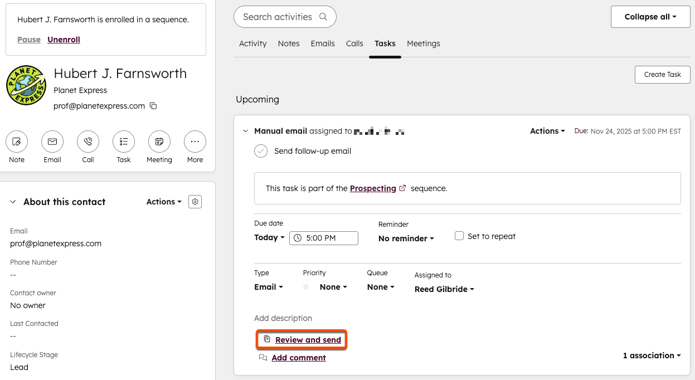Click the Unenroll link
Image resolution: width=695 pixels, height=380 pixels.
64,39
